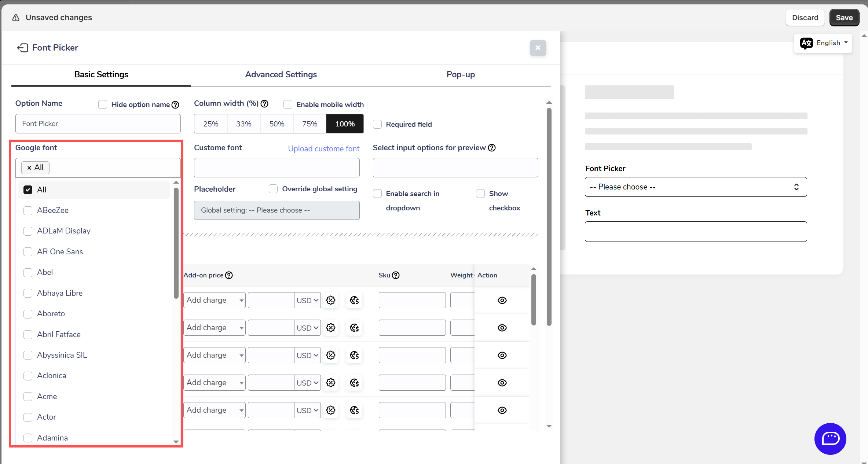868x464 pixels.
Task: Click help icon next to Sku header
Action: (396, 275)
